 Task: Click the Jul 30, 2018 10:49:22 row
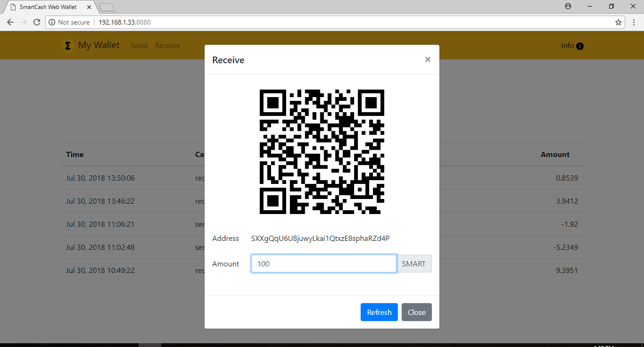(322, 270)
